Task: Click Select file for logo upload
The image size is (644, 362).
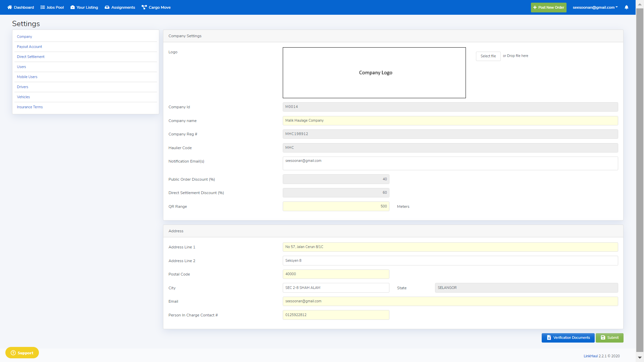Action: (x=488, y=56)
